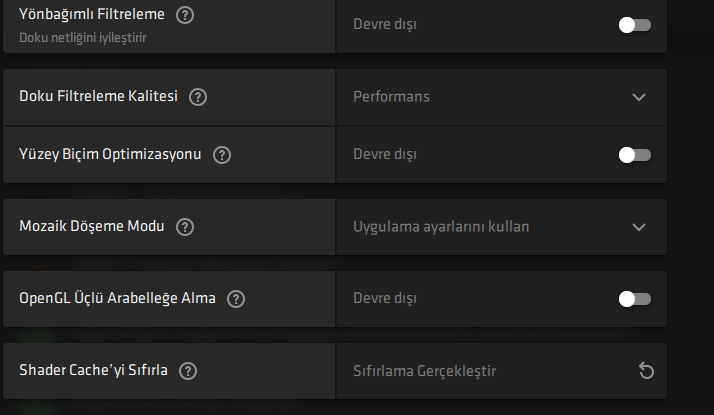Click the Shader Cache'yi Sıfırla label
This screenshot has width=714, height=415.
pos(93,371)
